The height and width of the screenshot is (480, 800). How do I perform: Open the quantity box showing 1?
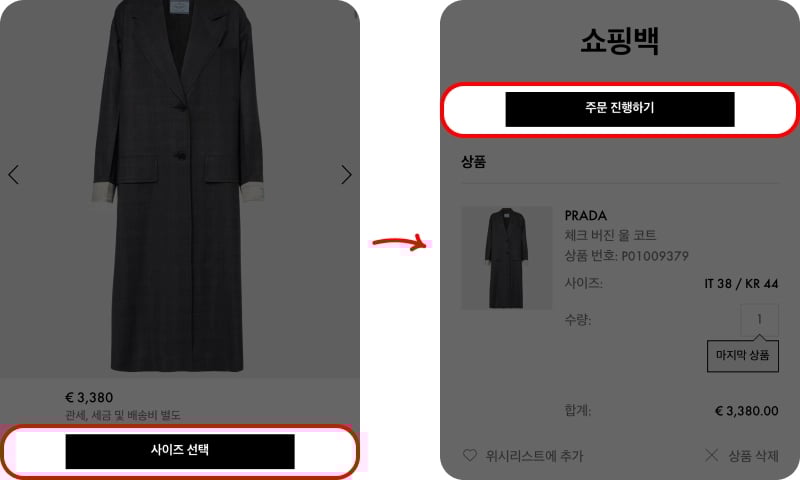tap(759, 320)
